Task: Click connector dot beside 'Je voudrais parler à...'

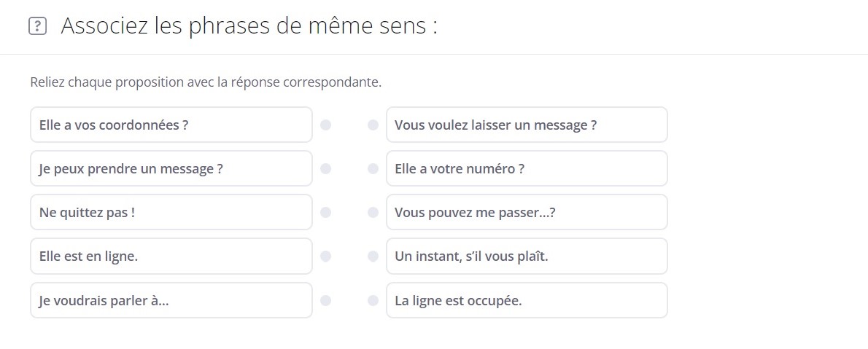Action: [x=326, y=299]
